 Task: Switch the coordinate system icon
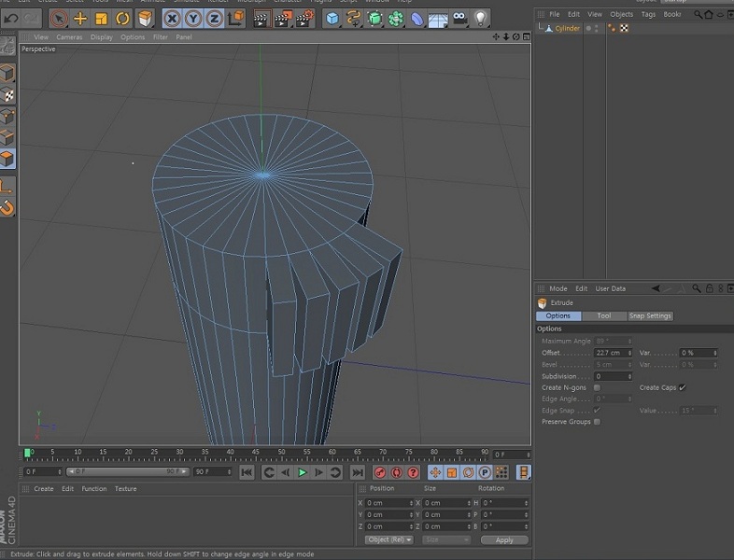236,19
